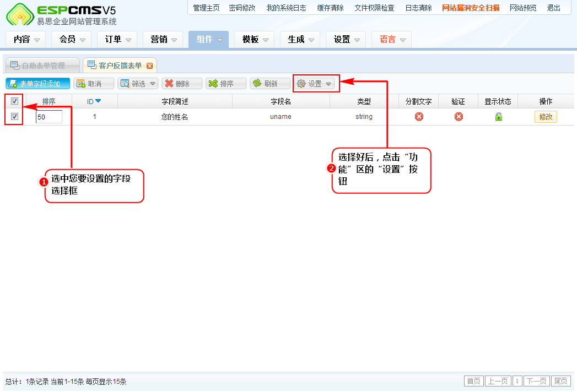Toggle the select-all checkbox in table header
577x392 pixels.
click(x=15, y=101)
